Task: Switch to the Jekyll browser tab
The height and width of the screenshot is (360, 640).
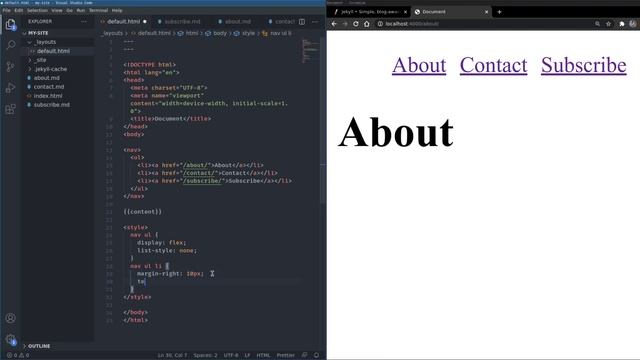Action: tap(370, 12)
